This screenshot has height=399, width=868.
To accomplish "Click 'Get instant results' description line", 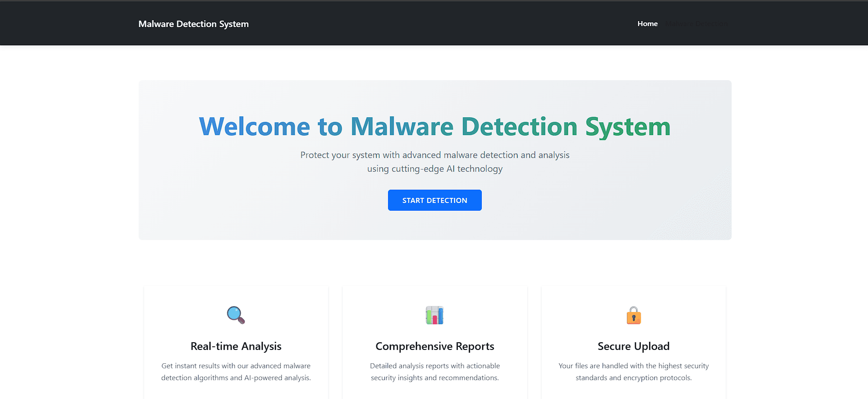I will click(x=236, y=366).
